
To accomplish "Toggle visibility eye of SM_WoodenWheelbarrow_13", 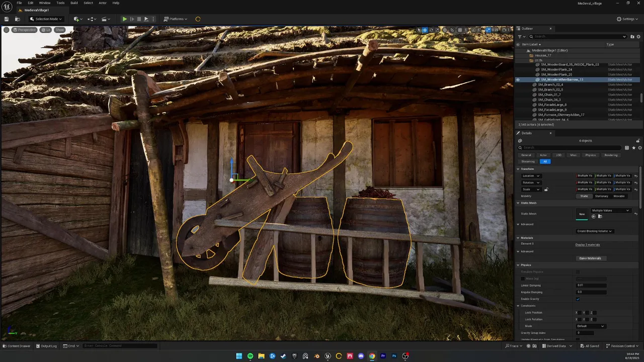I will point(518,79).
